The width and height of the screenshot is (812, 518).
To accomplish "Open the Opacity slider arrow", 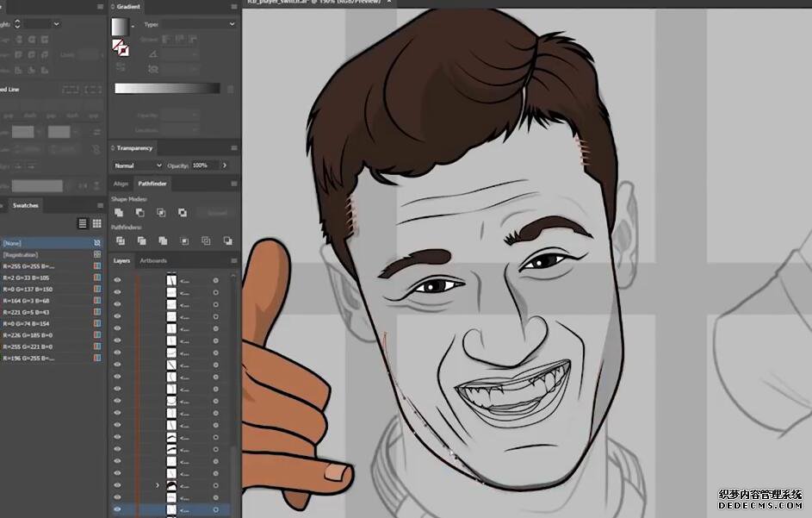I will coord(224,165).
